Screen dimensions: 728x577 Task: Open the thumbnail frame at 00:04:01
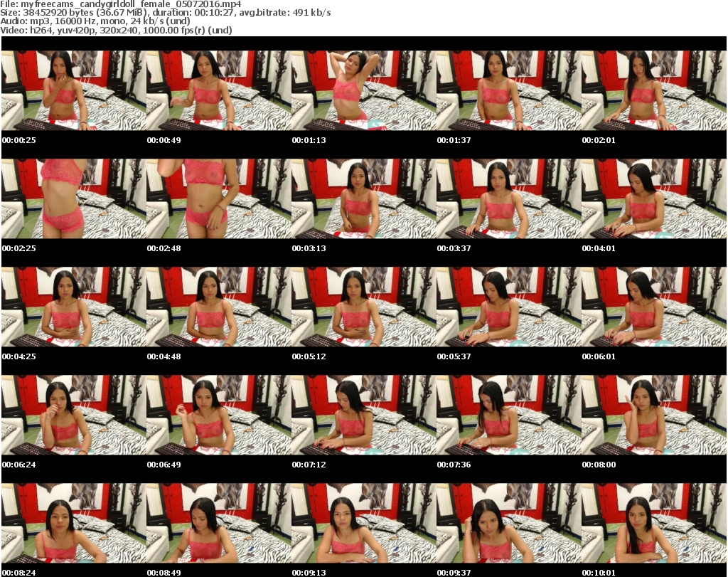click(x=654, y=198)
